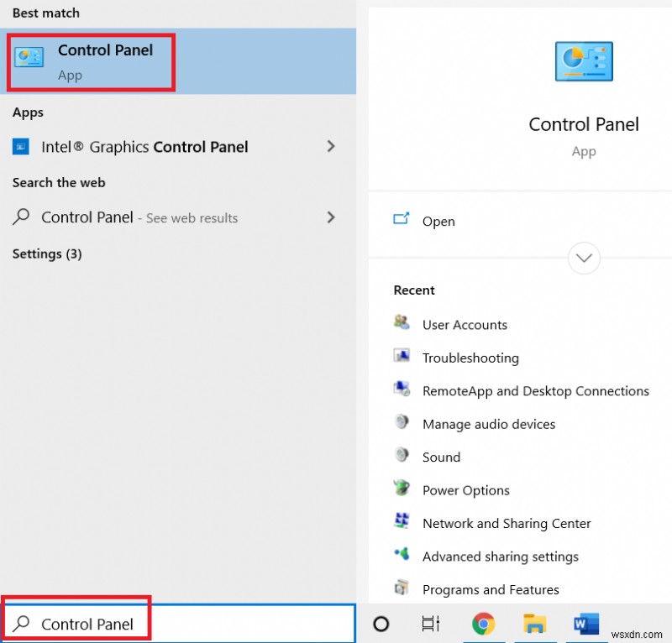The height and width of the screenshot is (643, 672).
Task: Open Advanced sharing settings
Action: pyautogui.click(x=501, y=557)
